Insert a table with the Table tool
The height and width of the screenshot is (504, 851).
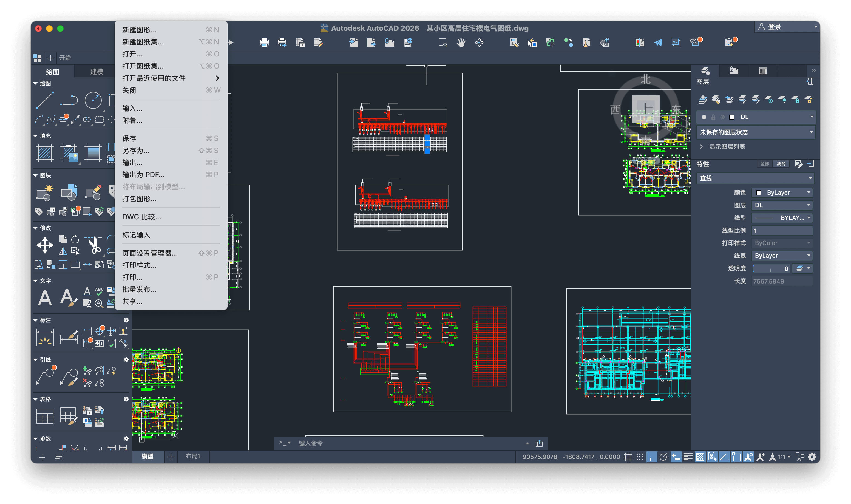(x=45, y=416)
